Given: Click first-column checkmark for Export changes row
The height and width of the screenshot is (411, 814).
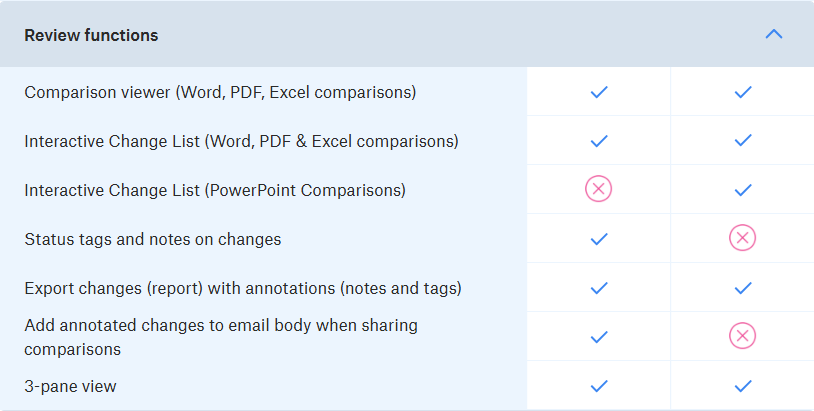Looking at the screenshot, I should (599, 287).
